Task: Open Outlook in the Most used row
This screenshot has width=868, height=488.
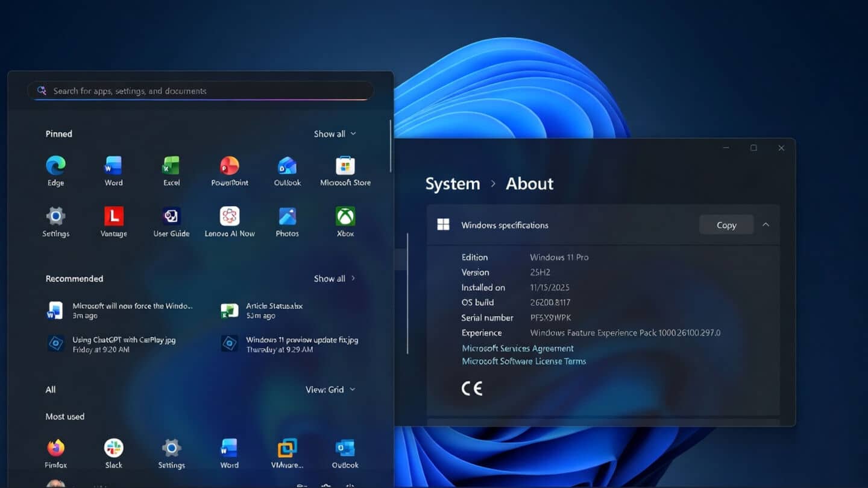Action: coord(345,454)
